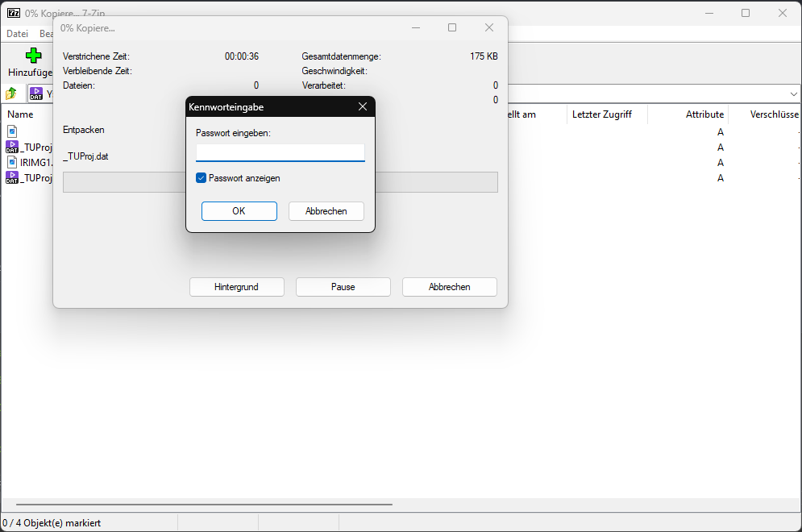The height and width of the screenshot is (532, 802).
Task: Select the IRIMG1 file icon
Action: tap(12, 162)
